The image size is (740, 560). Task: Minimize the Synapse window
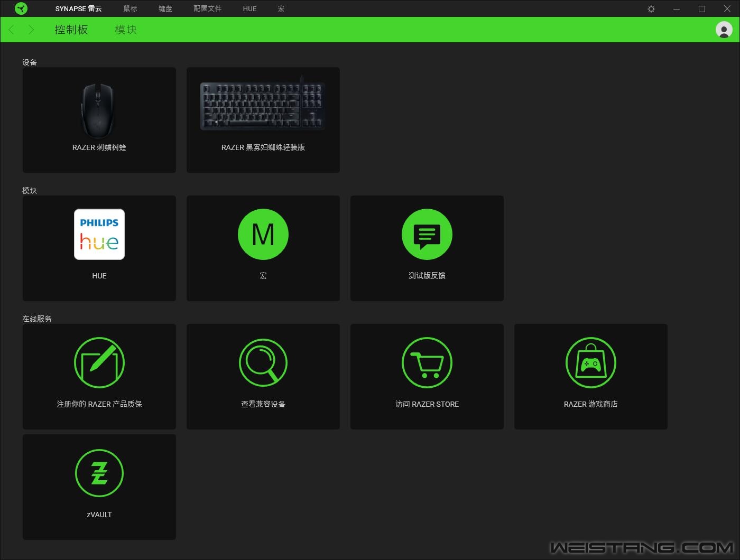click(677, 9)
